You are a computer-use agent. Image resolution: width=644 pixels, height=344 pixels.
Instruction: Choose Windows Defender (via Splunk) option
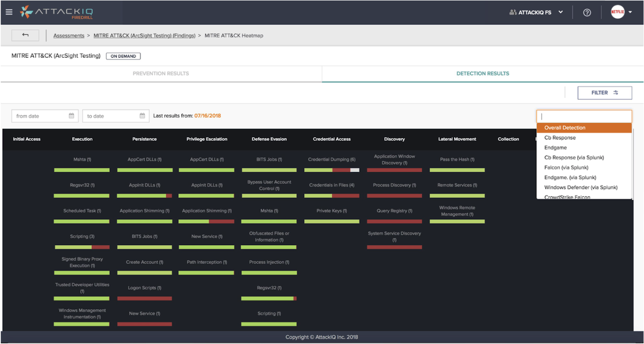pyautogui.click(x=580, y=187)
